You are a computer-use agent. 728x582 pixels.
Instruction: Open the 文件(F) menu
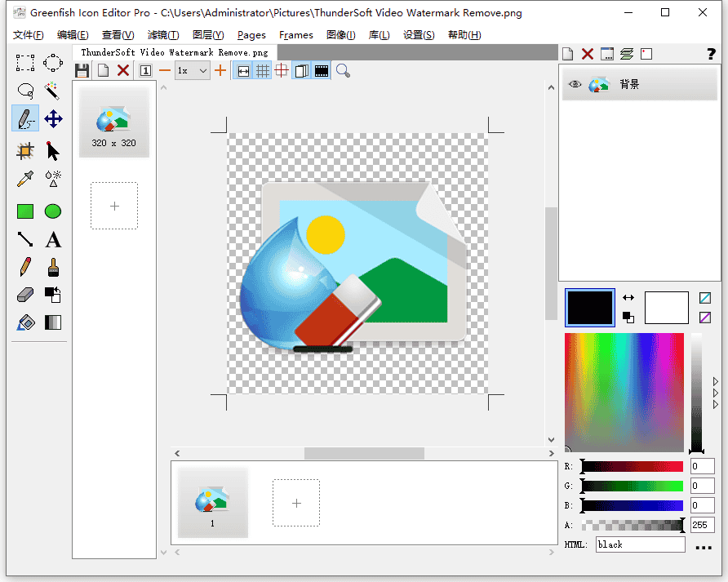tap(29, 35)
